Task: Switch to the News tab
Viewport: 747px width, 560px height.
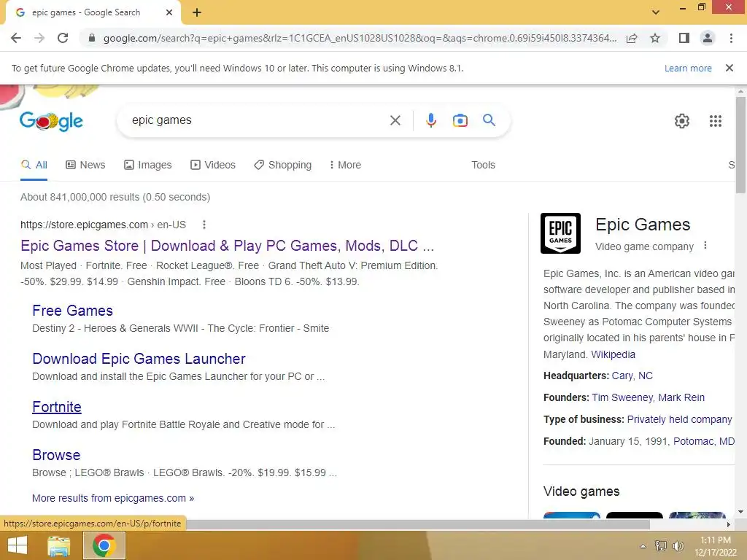Action: [85, 165]
